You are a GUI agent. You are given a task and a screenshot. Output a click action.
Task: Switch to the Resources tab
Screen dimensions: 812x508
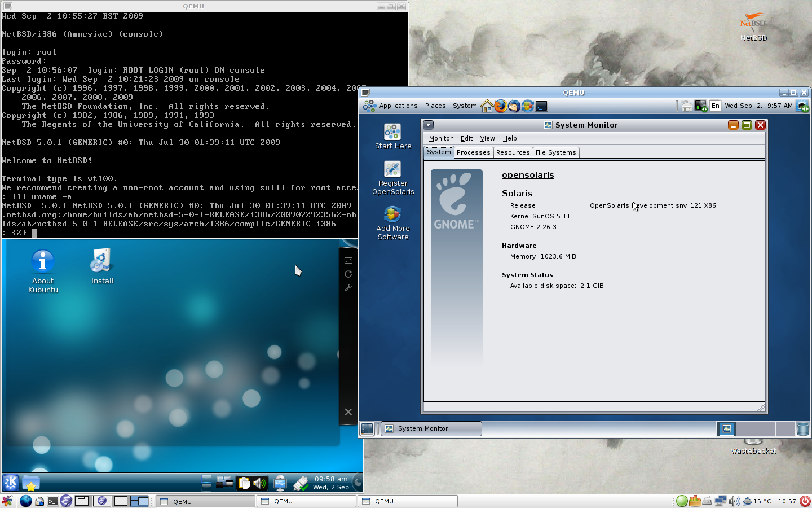(513, 152)
